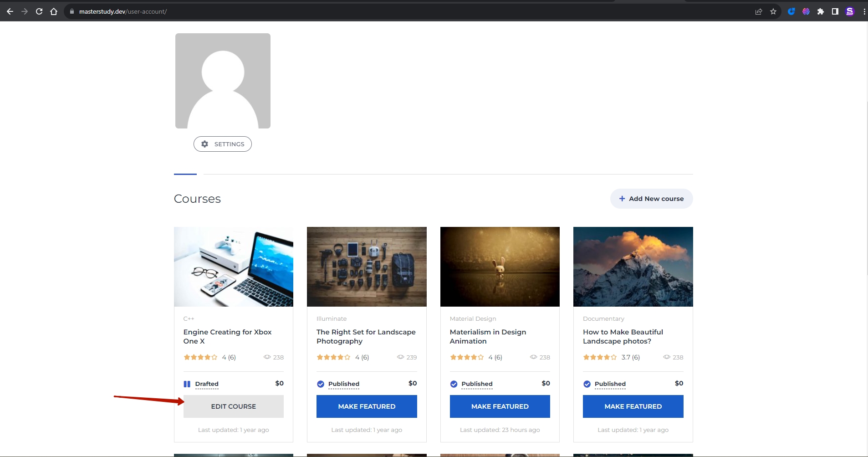Open account Settings

(223, 144)
